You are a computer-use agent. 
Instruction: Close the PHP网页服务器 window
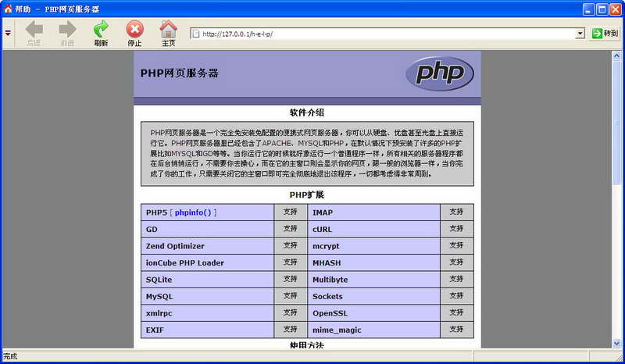point(616,9)
